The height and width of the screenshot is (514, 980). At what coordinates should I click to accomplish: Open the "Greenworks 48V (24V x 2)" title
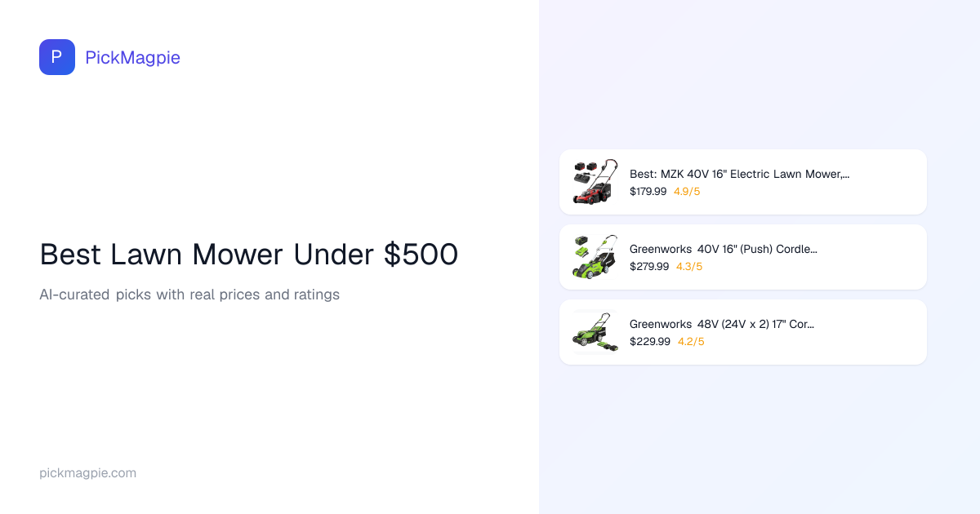tap(722, 324)
